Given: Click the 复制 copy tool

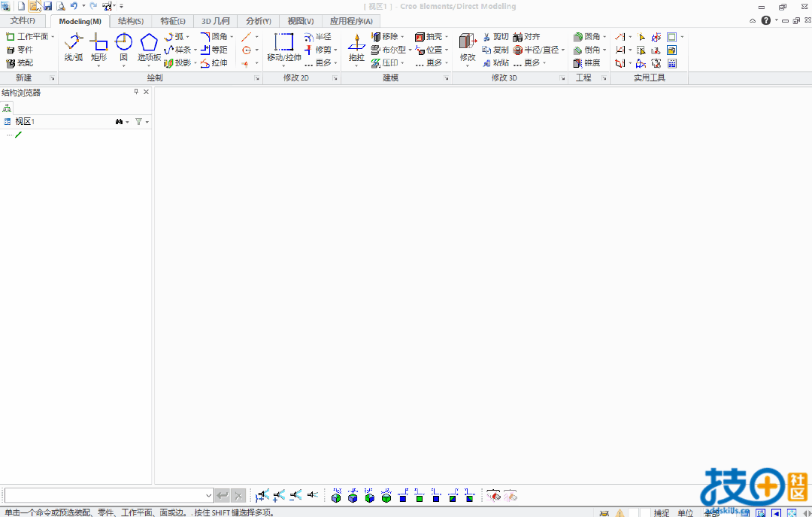Looking at the screenshot, I should coord(495,50).
